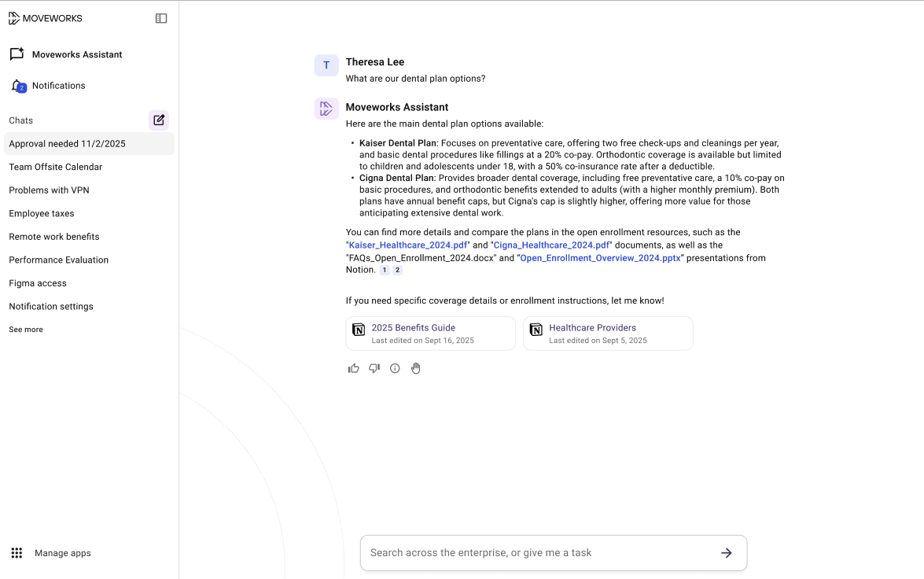Expand chat list with See more
Viewport: 924px width, 579px height.
point(26,330)
